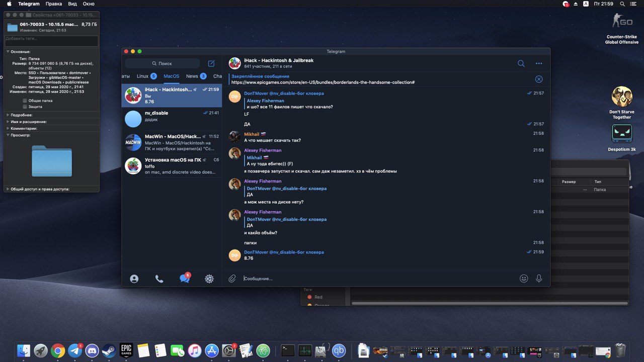
Task: Click the Mikhail sender name in chat
Action: point(252,134)
